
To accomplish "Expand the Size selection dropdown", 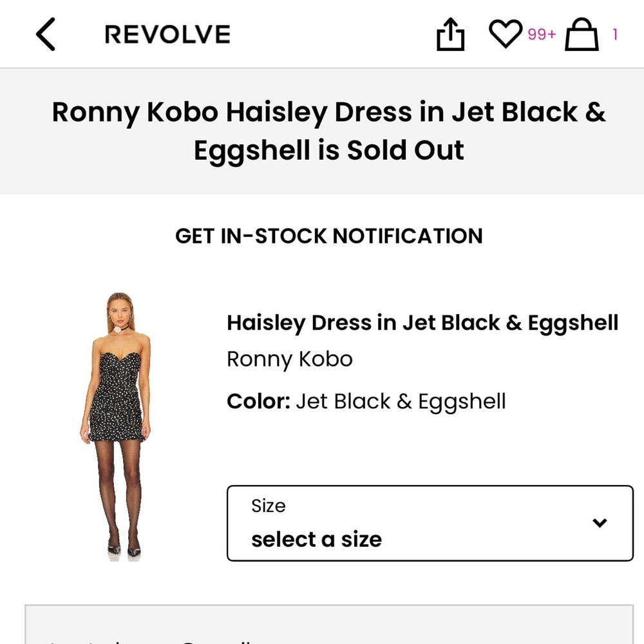I will click(x=428, y=522).
